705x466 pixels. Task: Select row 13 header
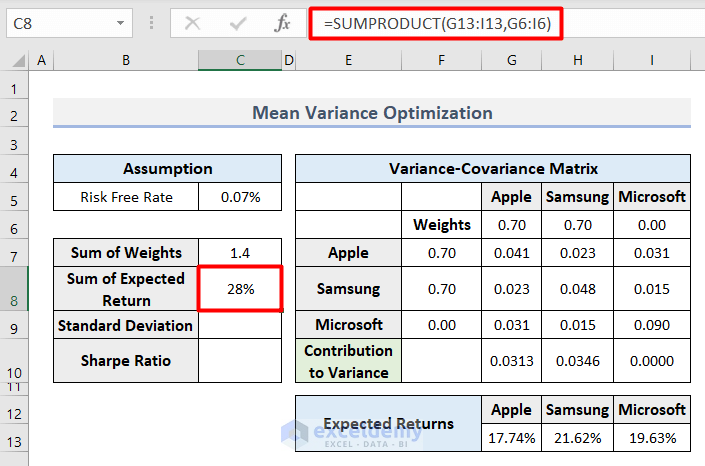click(14, 438)
